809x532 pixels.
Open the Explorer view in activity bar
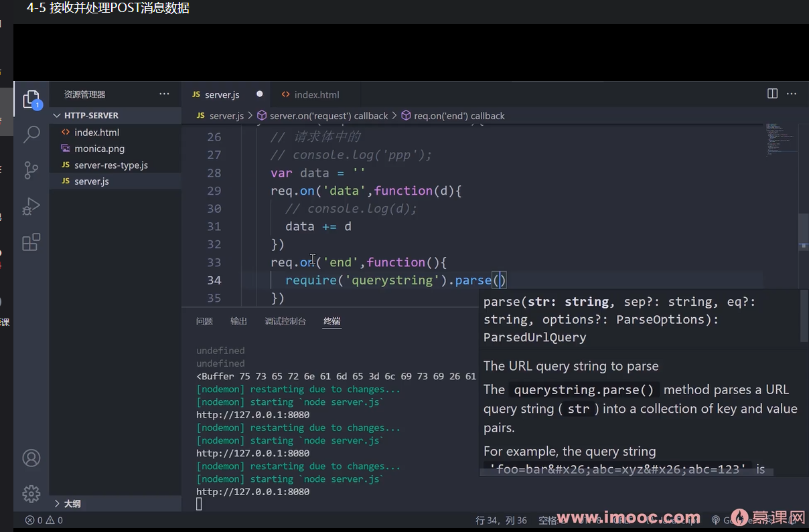pos(31,100)
